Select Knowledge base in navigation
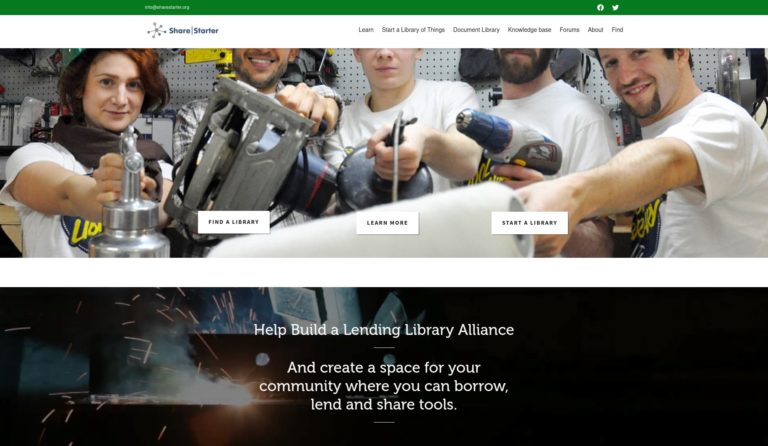The image size is (768, 446). (x=529, y=30)
